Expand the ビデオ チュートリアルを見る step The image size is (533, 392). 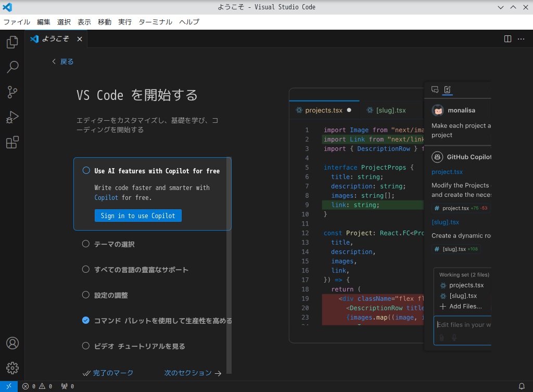point(139,346)
